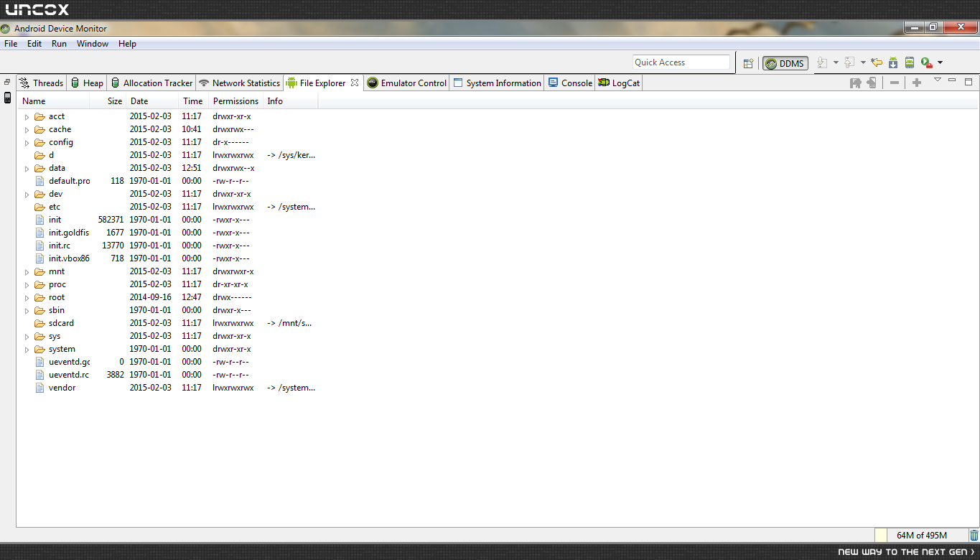The height and width of the screenshot is (560, 980).
Task: Open the Devices view phone icon in left sidebar
Action: click(8, 98)
